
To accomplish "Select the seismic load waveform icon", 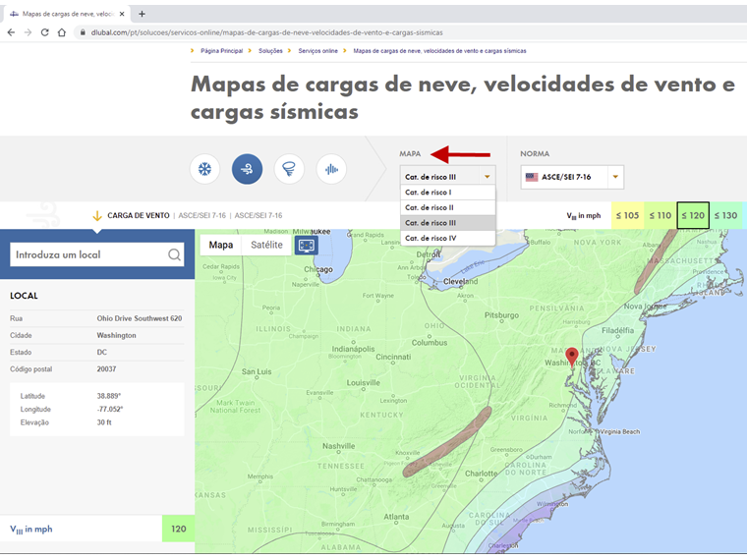I will [331, 169].
